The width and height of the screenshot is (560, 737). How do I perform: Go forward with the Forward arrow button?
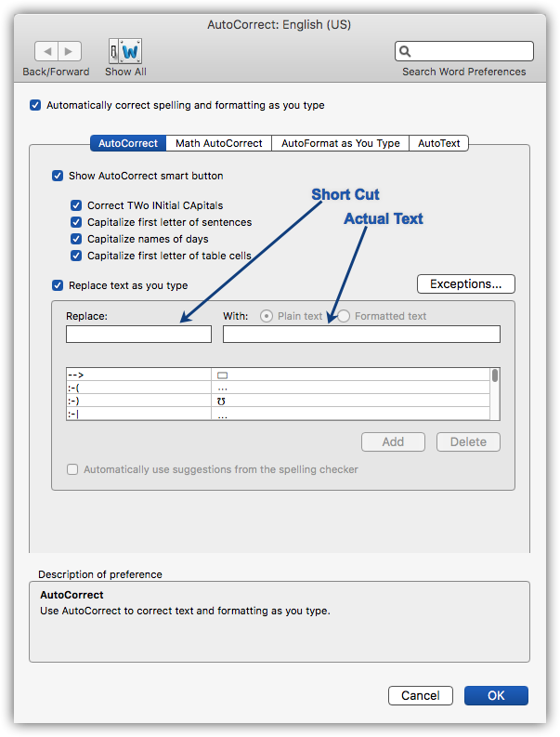point(70,51)
